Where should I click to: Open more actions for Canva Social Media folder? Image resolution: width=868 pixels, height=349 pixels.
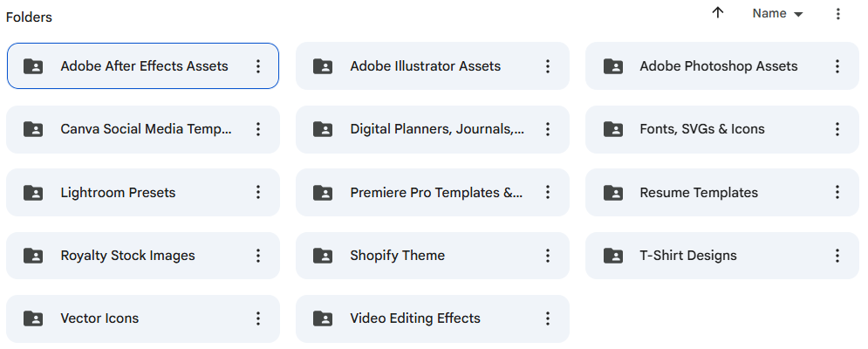(x=258, y=129)
